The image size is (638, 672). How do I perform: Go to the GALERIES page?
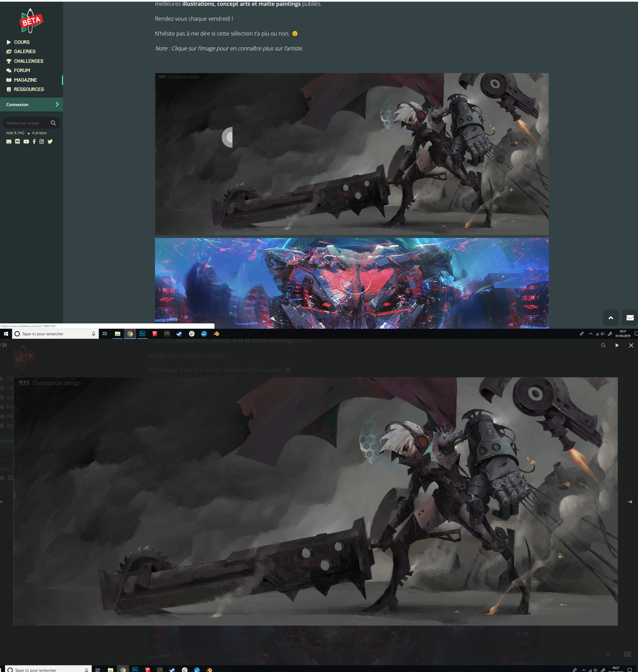[x=24, y=51]
